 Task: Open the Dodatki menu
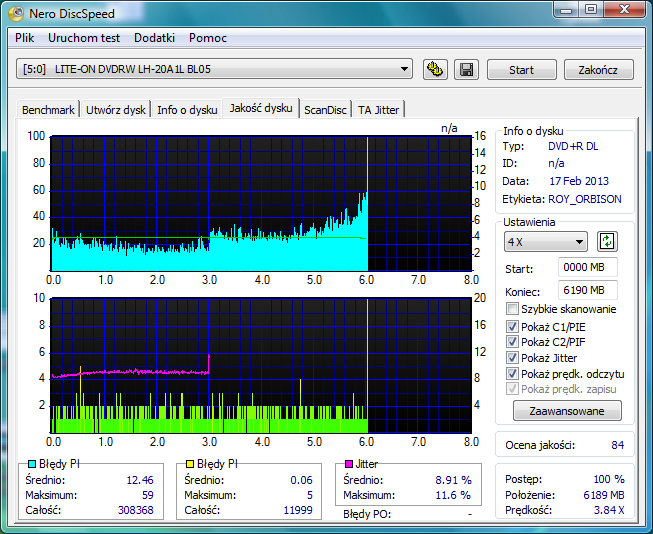point(154,38)
